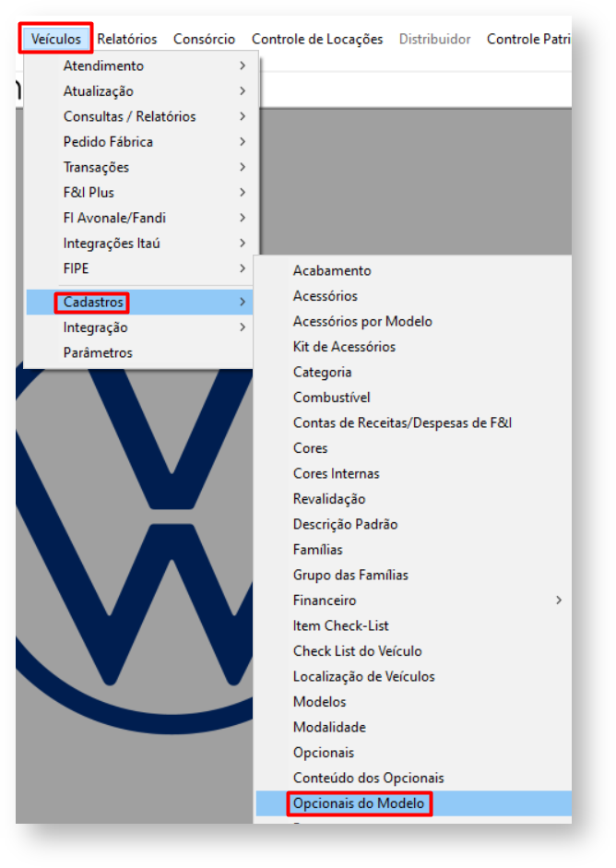Select Acessórios por Modelo
616x868 pixels.
pyautogui.click(x=414, y=322)
